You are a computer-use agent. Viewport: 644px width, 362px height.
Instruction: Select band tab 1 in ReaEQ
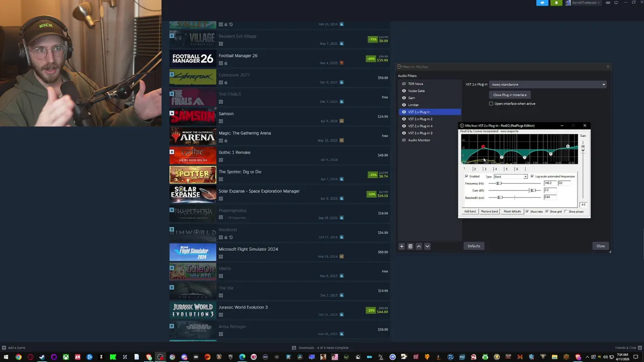pos(464,169)
